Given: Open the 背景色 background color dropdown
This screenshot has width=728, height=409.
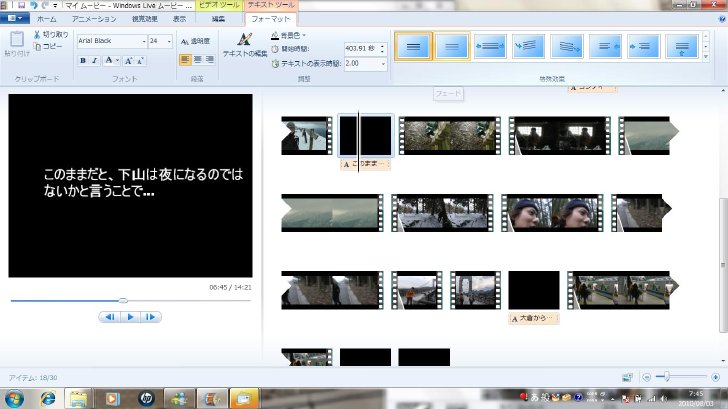Looking at the screenshot, I should click(288, 35).
